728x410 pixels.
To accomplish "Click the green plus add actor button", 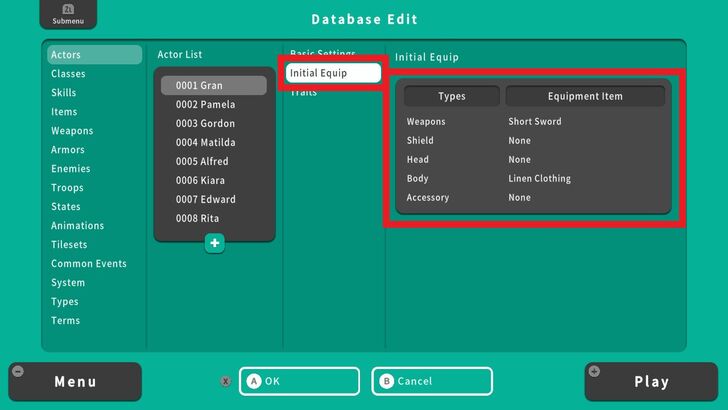I will (x=214, y=243).
